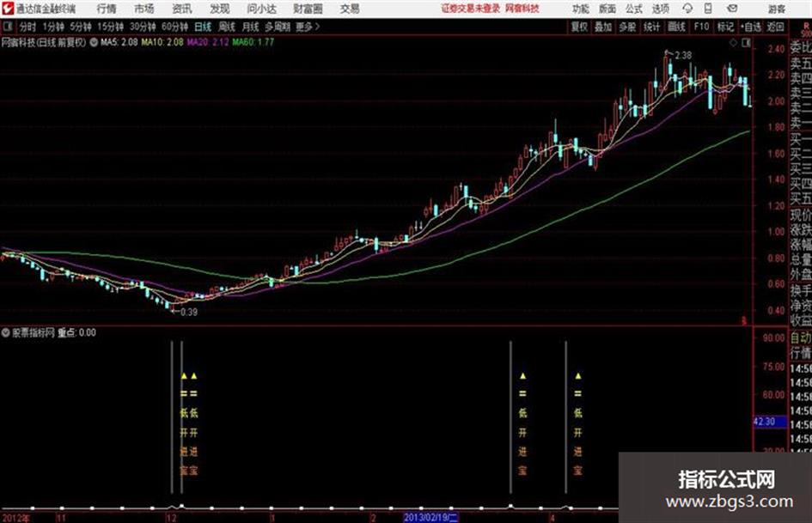
Task: Open the 行情 menu
Action: [x=107, y=9]
